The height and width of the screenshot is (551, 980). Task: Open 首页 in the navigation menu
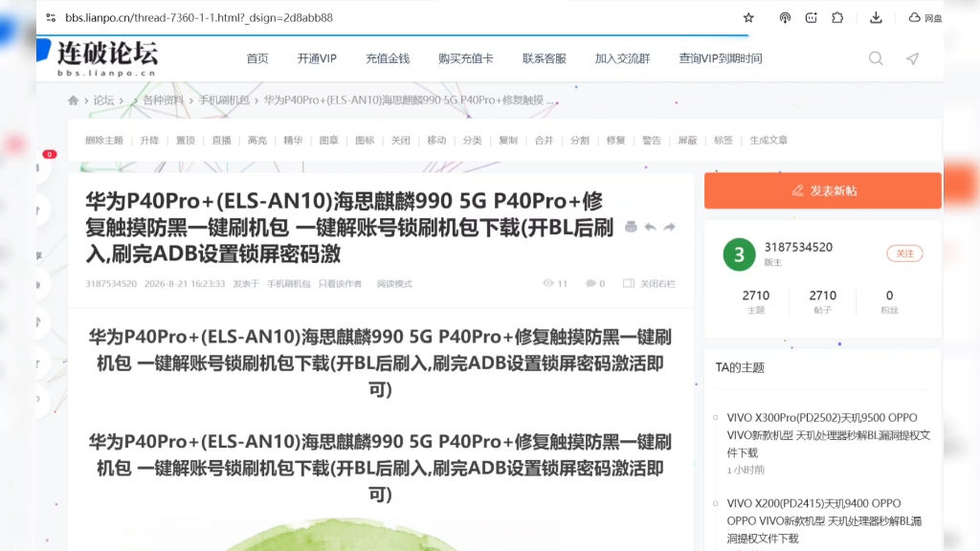click(256, 58)
